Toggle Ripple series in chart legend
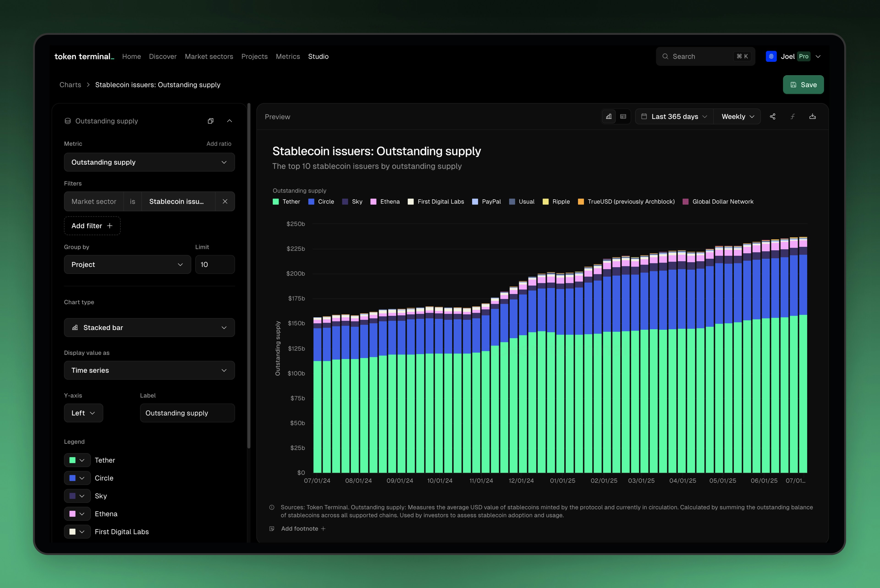The image size is (880, 588). click(556, 202)
